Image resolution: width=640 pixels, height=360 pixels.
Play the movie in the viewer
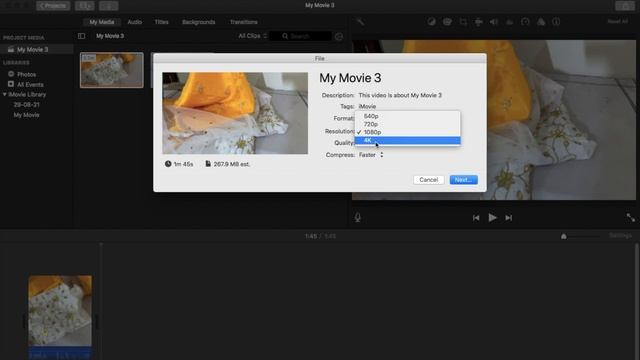(493, 218)
